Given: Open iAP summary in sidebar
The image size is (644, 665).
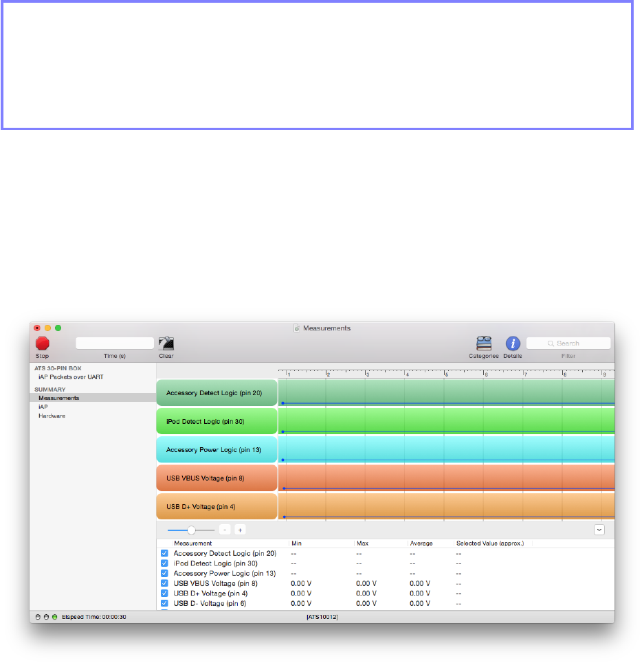Looking at the screenshot, I should click(43, 407).
